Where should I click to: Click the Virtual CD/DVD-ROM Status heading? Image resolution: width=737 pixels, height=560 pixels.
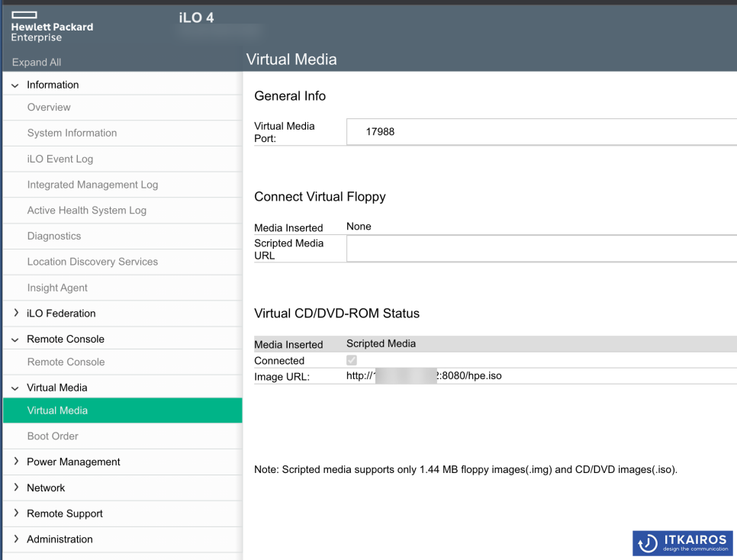pyautogui.click(x=337, y=313)
